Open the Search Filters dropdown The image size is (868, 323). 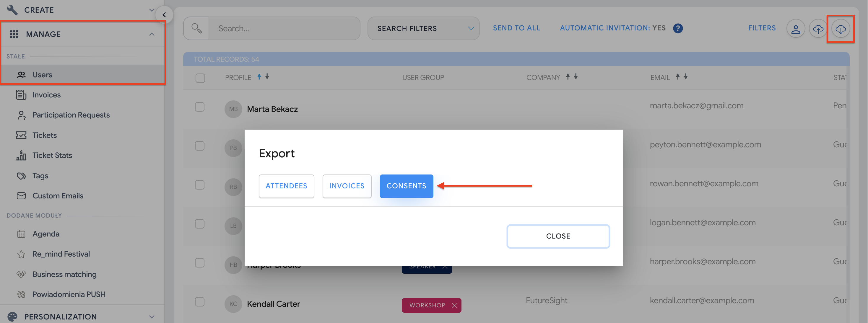[423, 29]
